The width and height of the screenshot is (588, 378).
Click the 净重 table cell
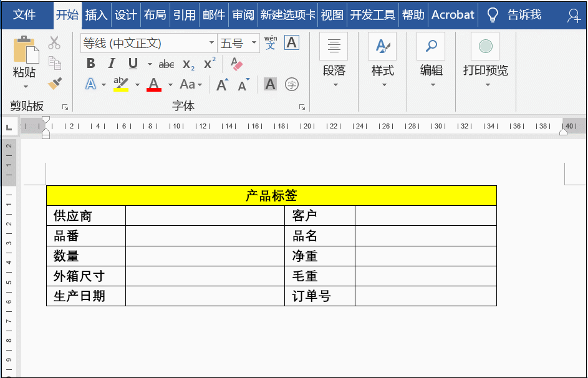[320, 256]
